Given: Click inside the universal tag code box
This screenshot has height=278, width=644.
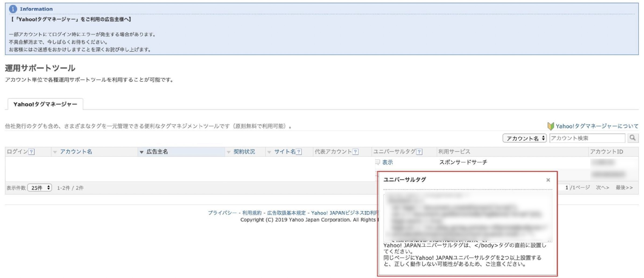Looking at the screenshot, I should [x=468, y=218].
